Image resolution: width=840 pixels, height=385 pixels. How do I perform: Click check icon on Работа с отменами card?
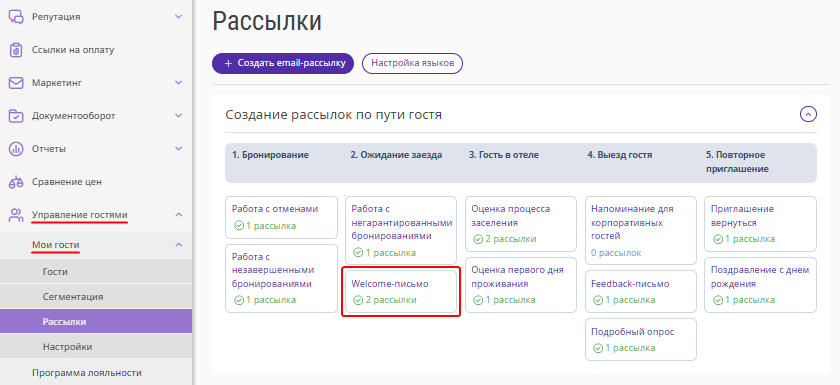tap(239, 226)
